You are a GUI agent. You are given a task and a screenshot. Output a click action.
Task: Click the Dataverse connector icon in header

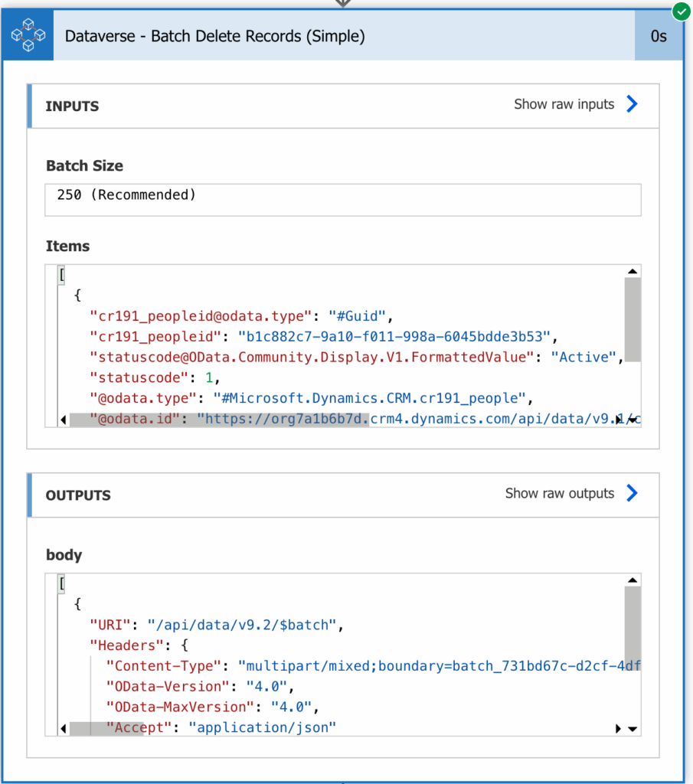[x=28, y=35]
